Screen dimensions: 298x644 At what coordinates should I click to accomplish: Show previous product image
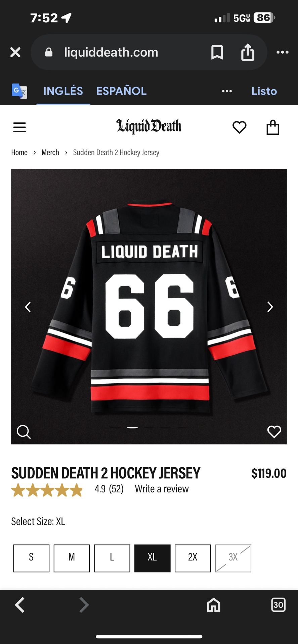[28, 307]
